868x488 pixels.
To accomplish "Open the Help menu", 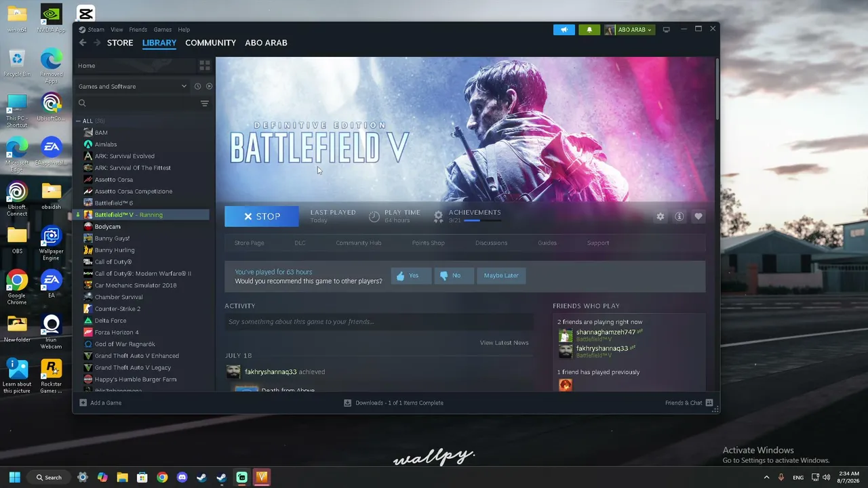I will tap(184, 30).
